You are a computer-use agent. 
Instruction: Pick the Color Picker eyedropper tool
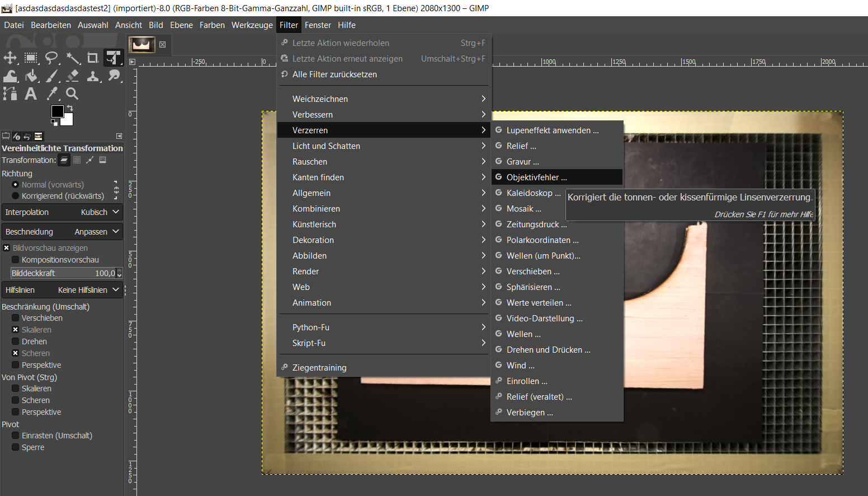click(x=52, y=94)
